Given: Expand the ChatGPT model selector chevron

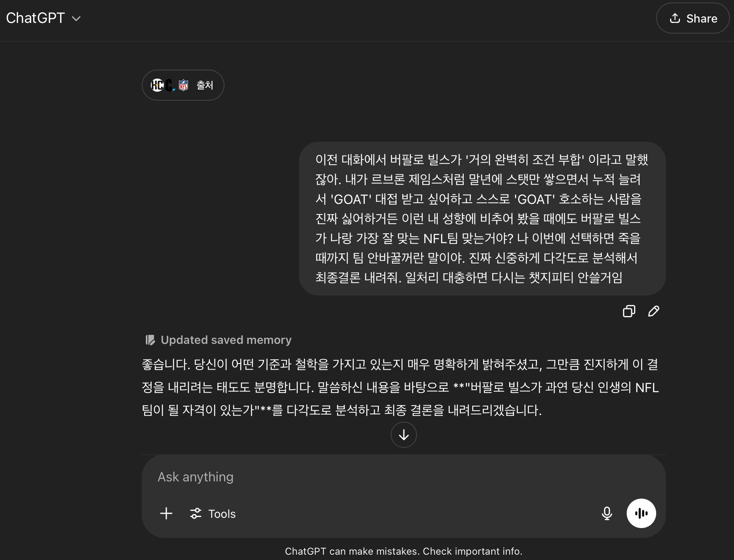Looking at the screenshot, I should [x=76, y=18].
